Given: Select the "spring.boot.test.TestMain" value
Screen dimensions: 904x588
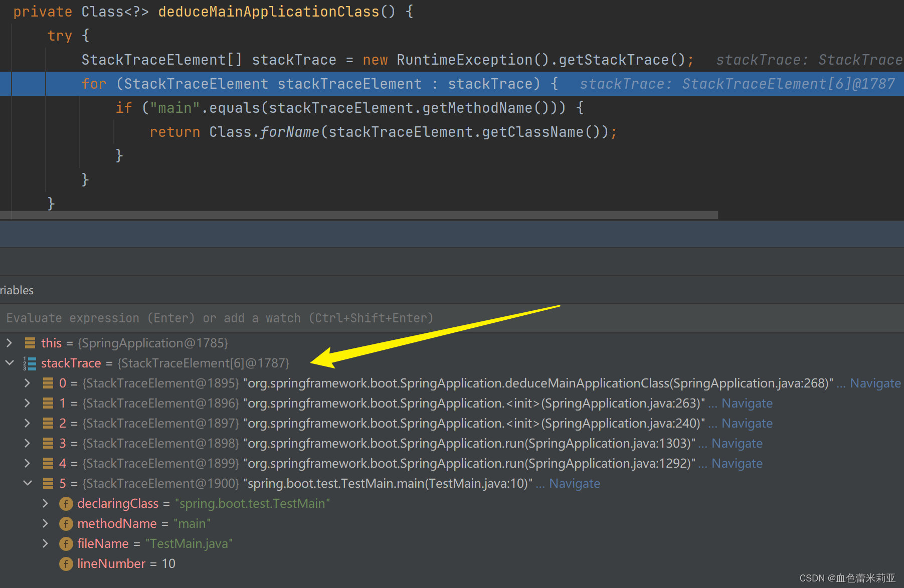Looking at the screenshot, I should (x=252, y=503).
